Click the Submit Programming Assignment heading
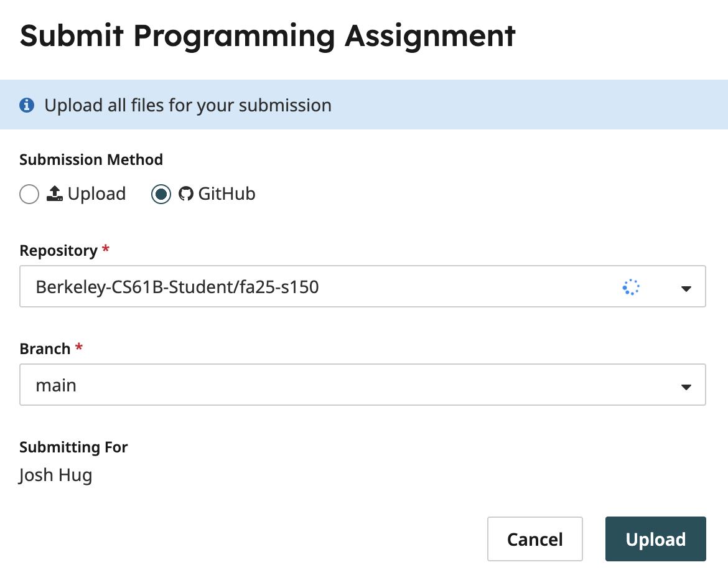Viewport: 728px width, 580px height. pos(268,36)
